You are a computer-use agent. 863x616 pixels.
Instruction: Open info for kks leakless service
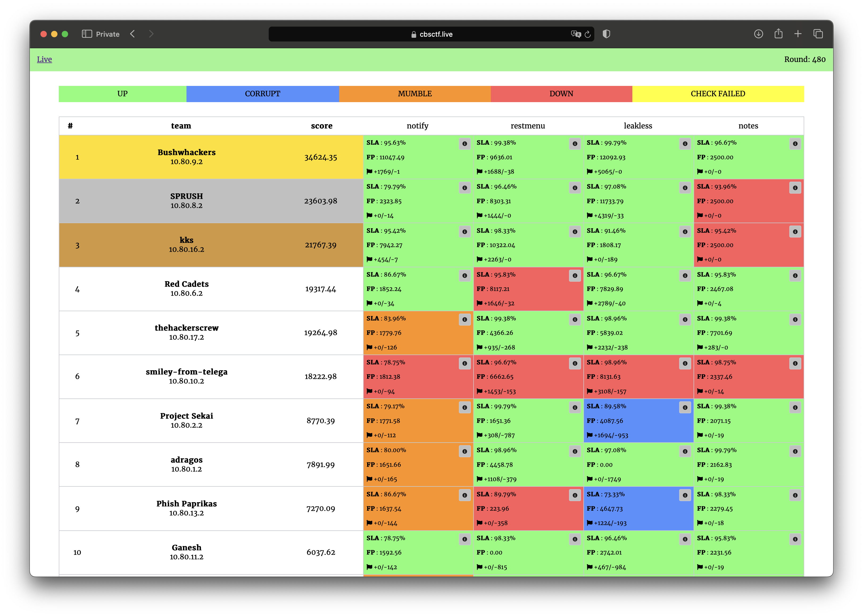[x=685, y=232]
